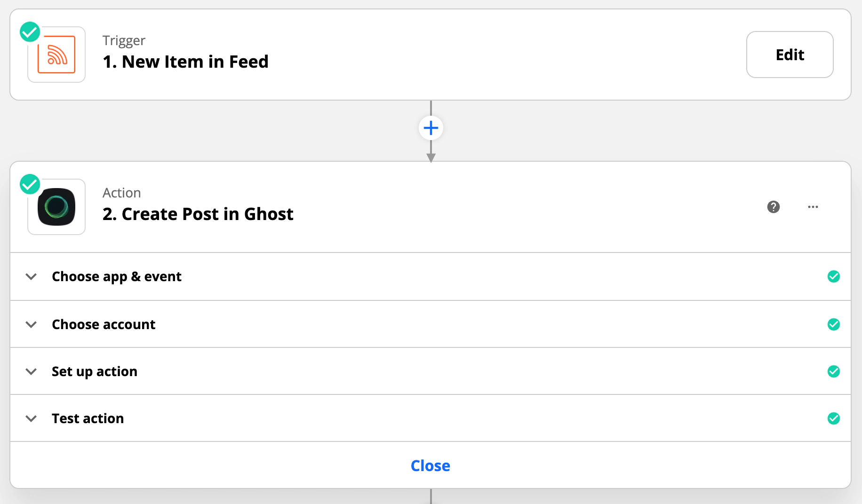
Task: Close the Ghost action panel
Action: (430, 465)
